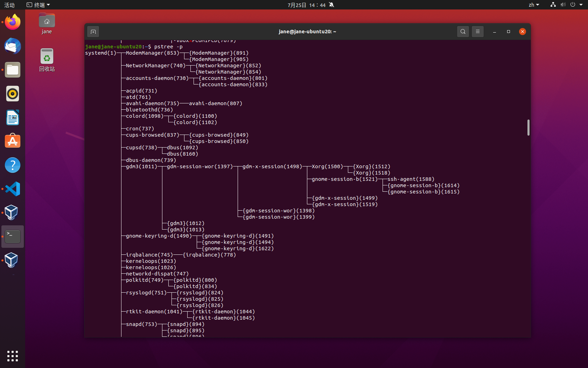Open Files manager in dock

click(13, 70)
